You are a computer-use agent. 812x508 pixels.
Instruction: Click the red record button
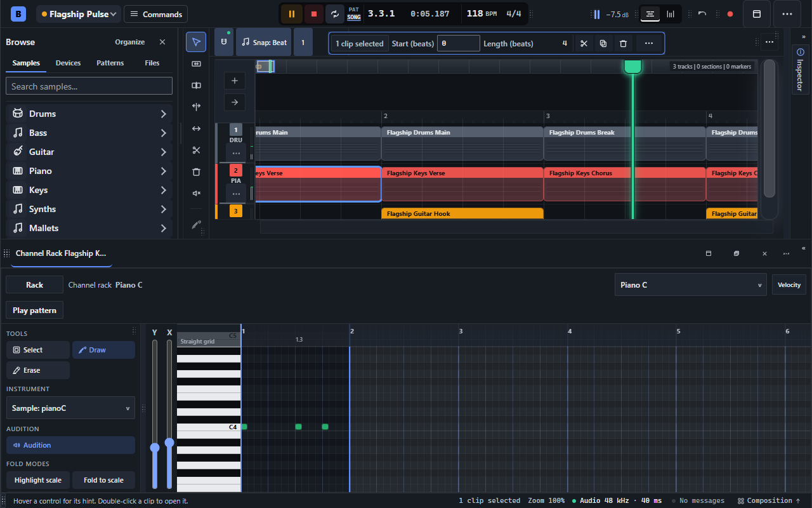pyautogui.click(x=730, y=14)
